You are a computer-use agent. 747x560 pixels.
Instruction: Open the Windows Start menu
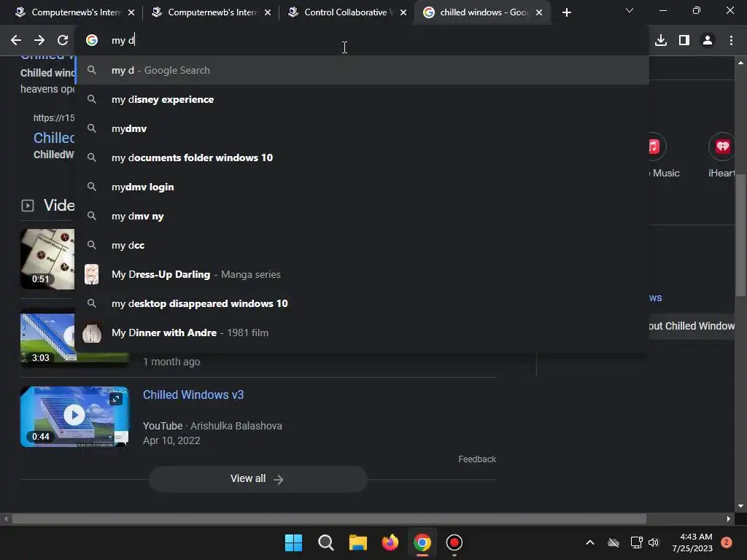(293, 542)
